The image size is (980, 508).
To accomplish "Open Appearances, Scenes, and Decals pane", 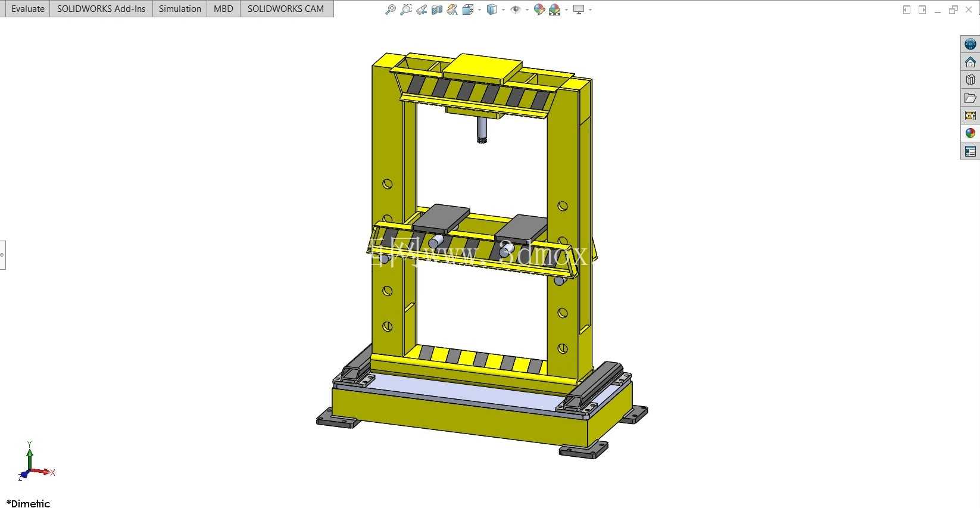I will click(970, 133).
